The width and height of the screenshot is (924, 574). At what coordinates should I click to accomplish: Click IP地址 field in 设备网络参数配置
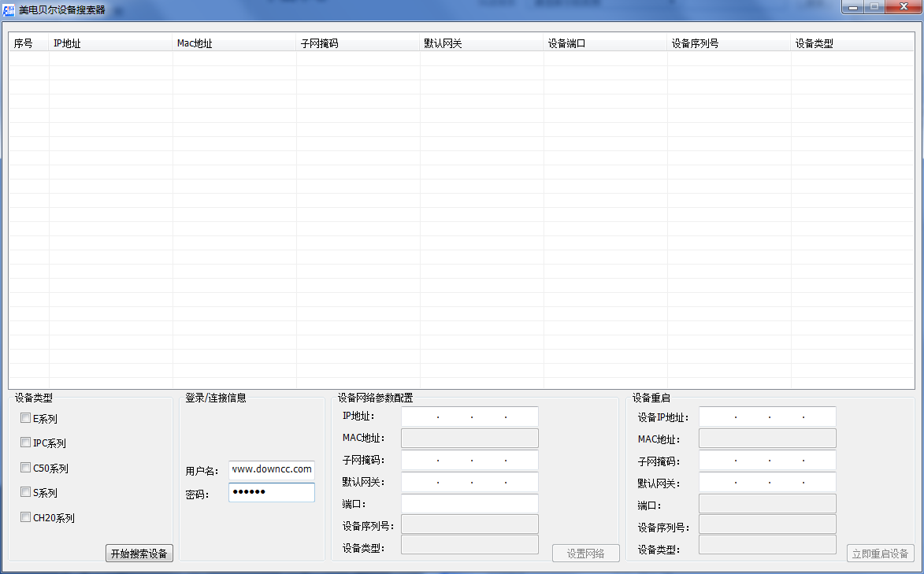[x=469, y=417]
